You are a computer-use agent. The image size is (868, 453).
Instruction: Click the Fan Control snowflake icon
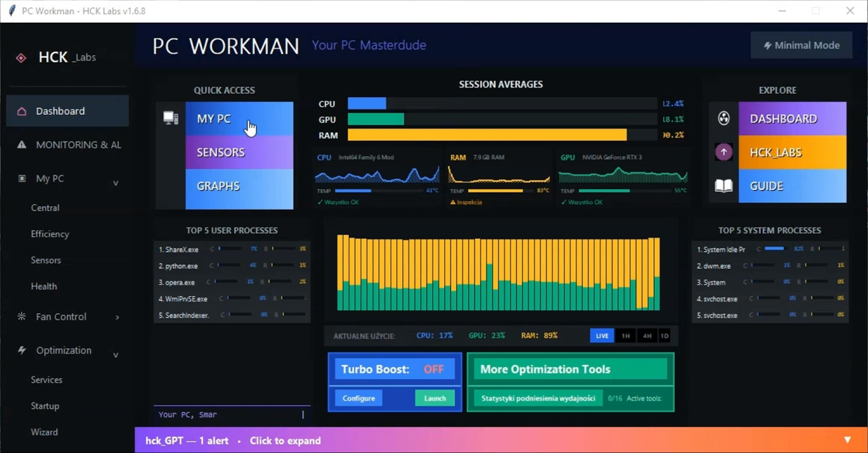(x=21, y=316)
